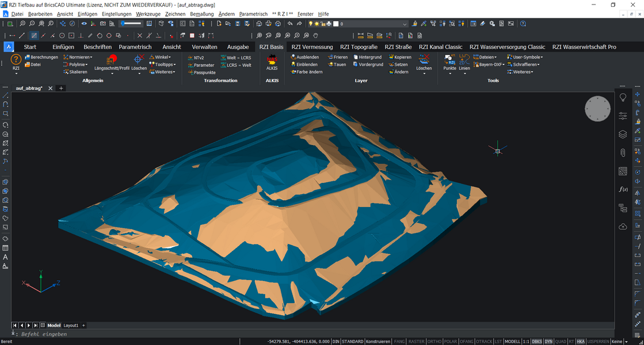Click the Längsschnitt/Profil tool icon
Screen dimensions: 644x345
tap(111, 60)
